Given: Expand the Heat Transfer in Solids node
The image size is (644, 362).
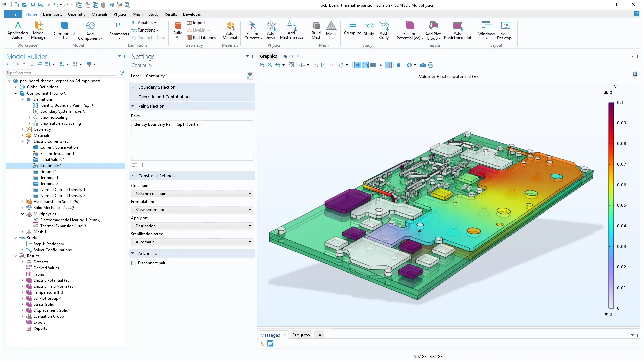Looking at the screenshot, I should click(22, 202).
